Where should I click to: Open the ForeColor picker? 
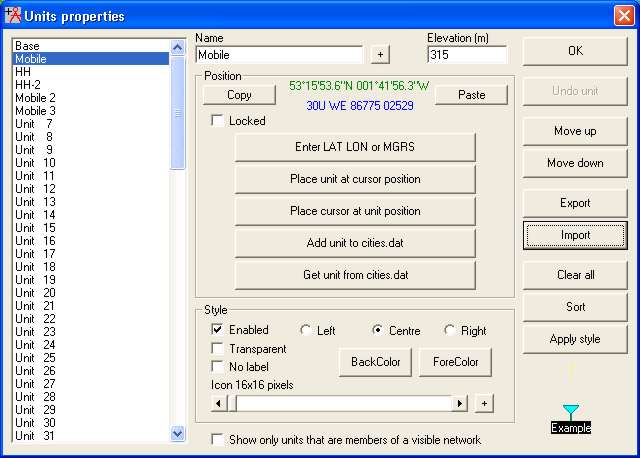[x=456, y=362]
